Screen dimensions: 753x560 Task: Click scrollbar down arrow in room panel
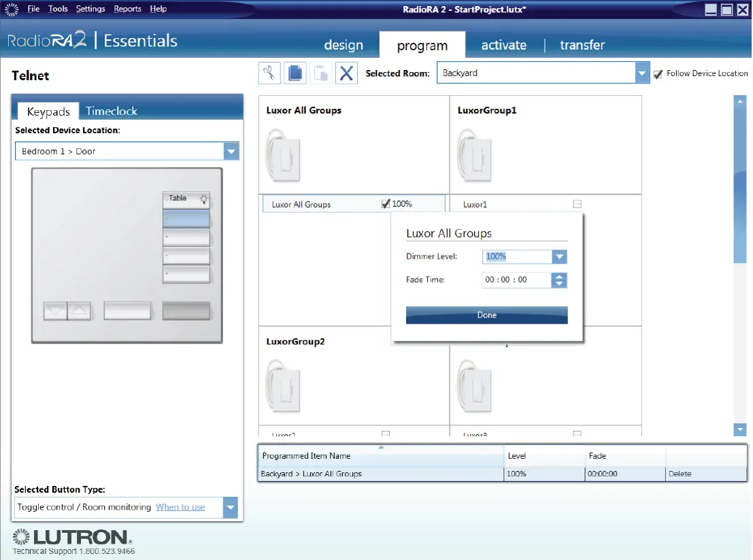pyautogui.click(x=740, y=430)
